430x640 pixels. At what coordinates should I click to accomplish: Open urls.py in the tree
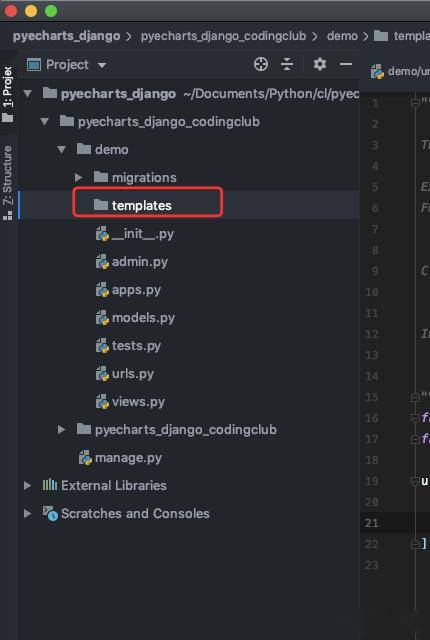133,374
